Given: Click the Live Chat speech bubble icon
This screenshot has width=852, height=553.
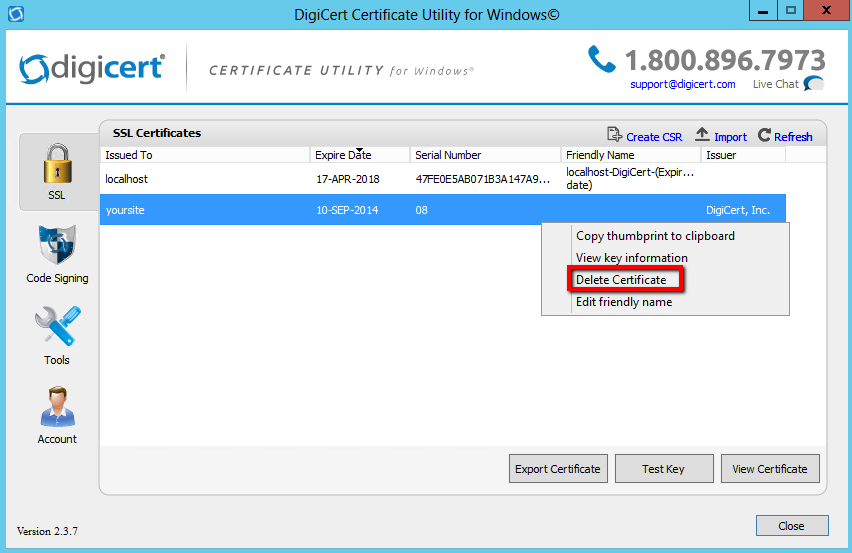Looking at the screenshot, I should 814,84.
